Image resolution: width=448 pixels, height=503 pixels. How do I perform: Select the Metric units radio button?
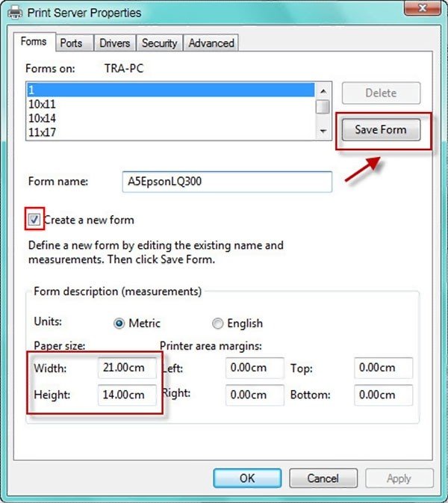pyautogui.click(x=119, y=324)
